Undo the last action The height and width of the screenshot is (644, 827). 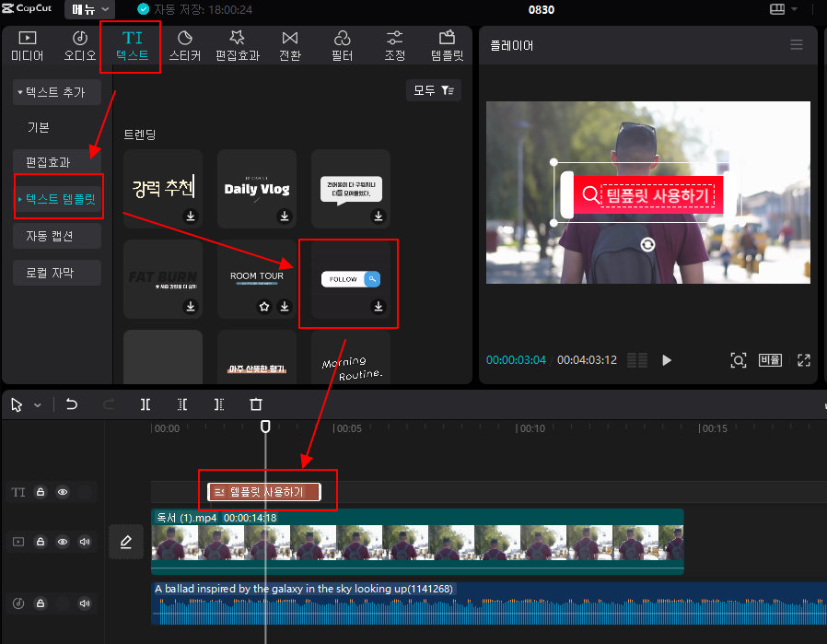click(72, 404)
